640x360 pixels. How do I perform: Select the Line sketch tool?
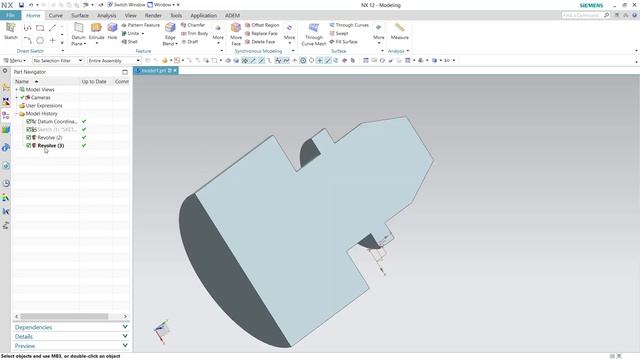pyautogui.click(x=52, y=28)
